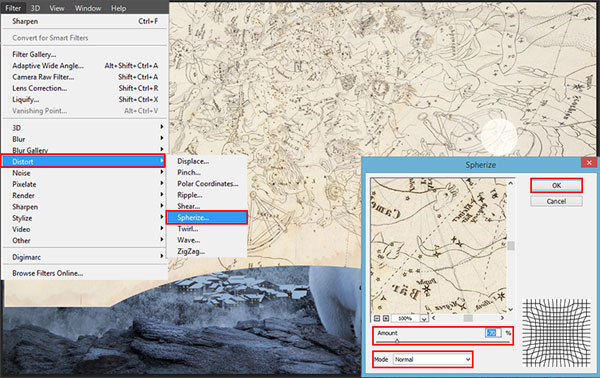Expand the Stylize submenu
The image size is (600, 378).
click(85, 218)
